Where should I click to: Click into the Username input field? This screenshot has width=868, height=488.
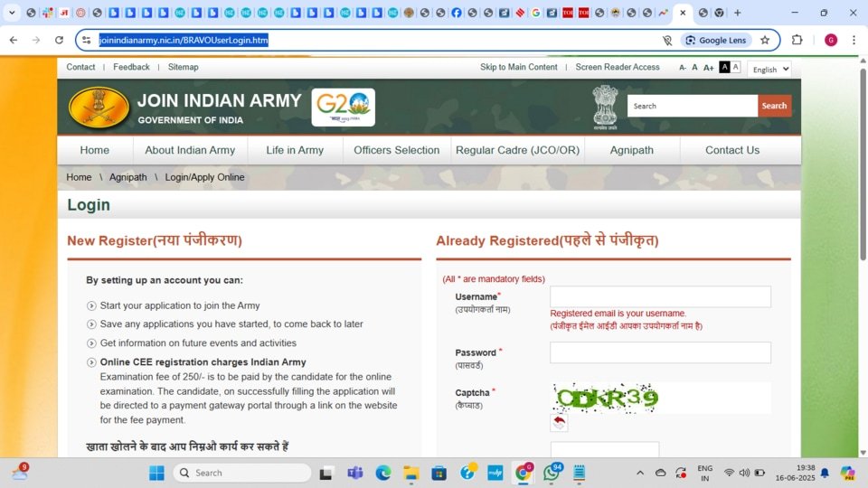tap(660, 296)
